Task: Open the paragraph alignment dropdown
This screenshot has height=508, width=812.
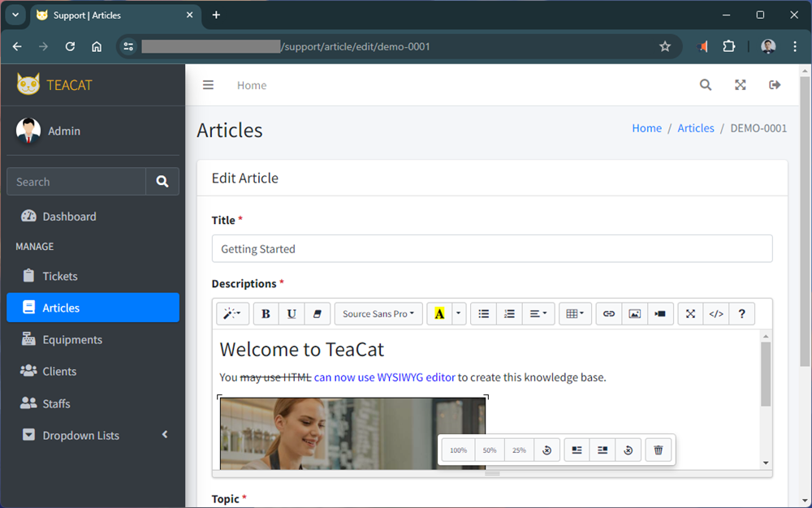Action: pyautogui.click(x=538, y=313)
